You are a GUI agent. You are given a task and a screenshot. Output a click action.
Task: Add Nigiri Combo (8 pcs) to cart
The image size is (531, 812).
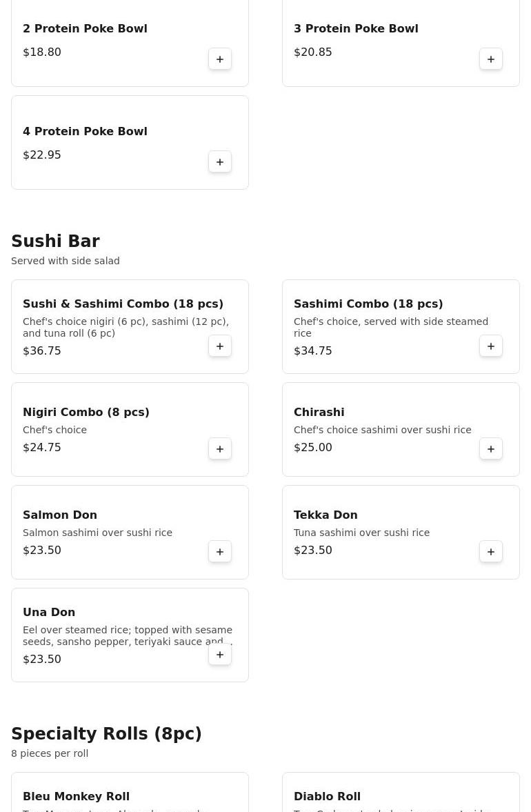(220, 449)
